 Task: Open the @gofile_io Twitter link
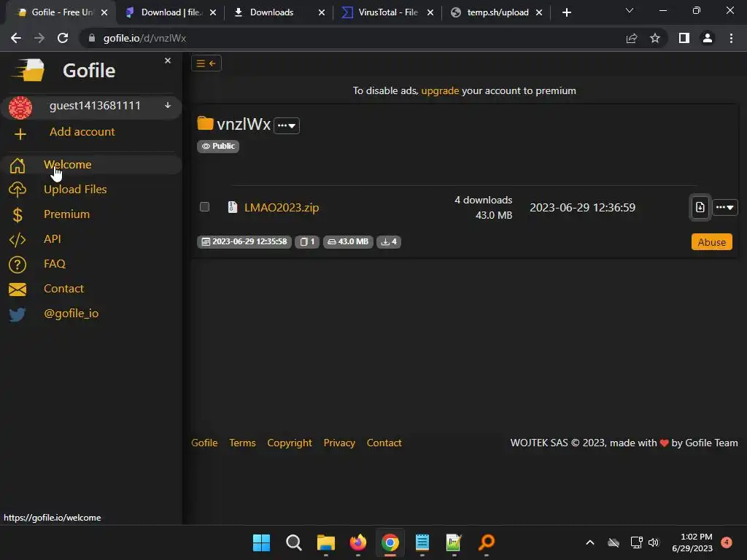[x=71, y=314]
